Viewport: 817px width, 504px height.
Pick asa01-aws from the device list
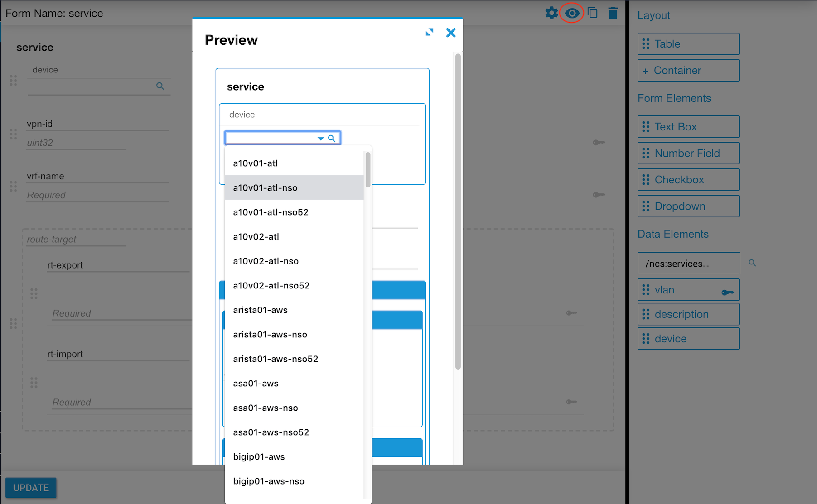click(294, 383)
